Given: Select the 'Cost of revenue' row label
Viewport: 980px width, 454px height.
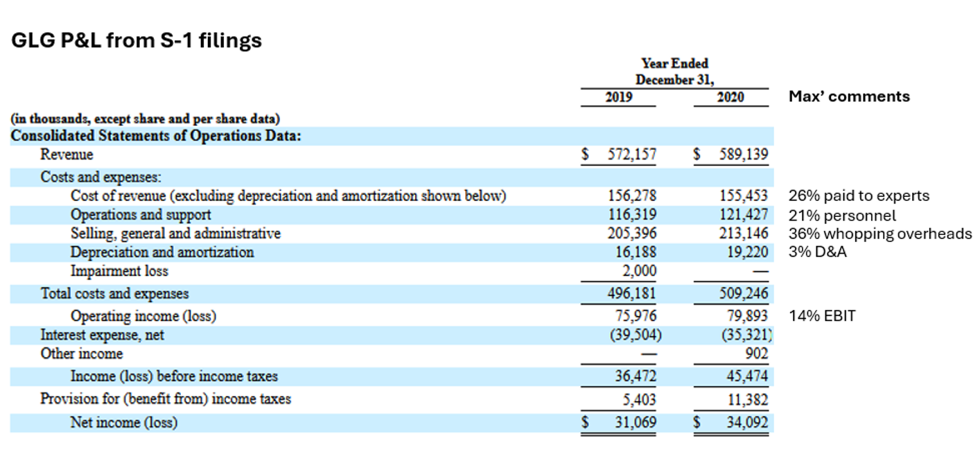Looking at the screenshot, I should pyautogui.click(x=288, y=196).
